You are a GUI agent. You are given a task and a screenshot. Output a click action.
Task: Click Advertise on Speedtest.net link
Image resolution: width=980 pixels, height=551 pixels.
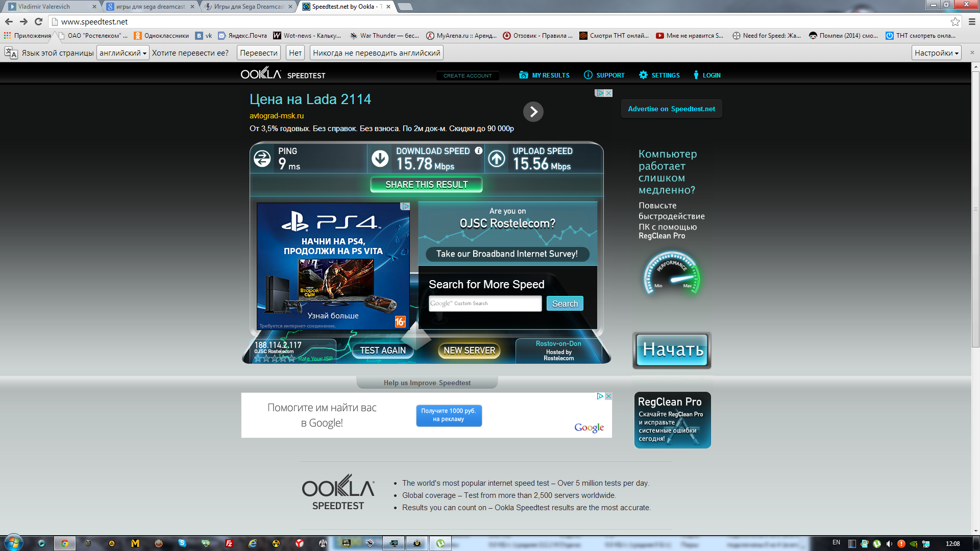671,109
